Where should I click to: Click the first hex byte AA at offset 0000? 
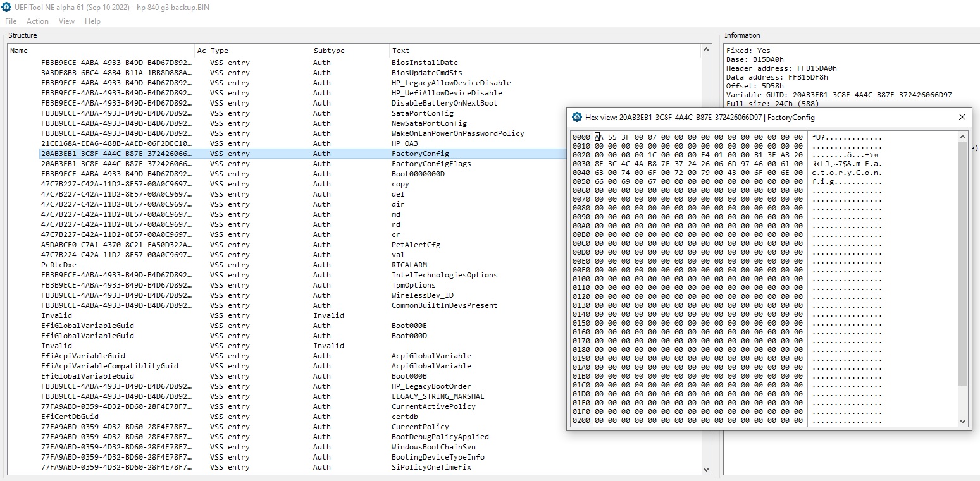599,137
